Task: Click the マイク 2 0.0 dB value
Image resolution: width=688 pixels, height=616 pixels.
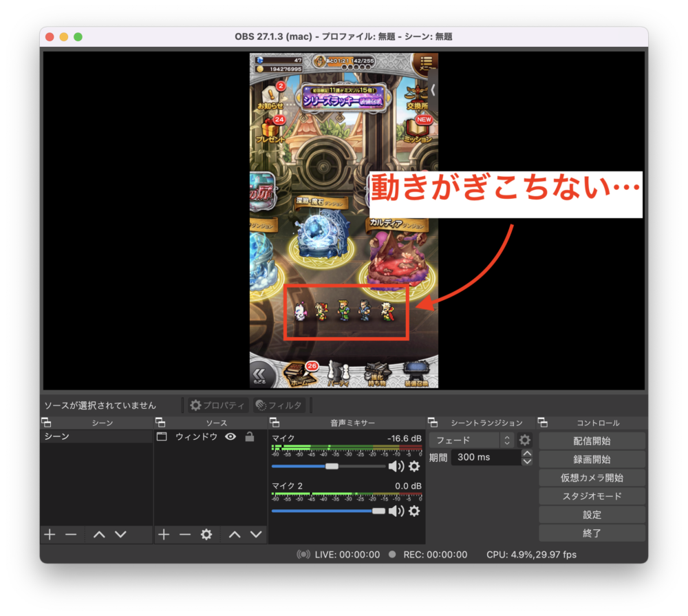Action: (x=408, y=486)
